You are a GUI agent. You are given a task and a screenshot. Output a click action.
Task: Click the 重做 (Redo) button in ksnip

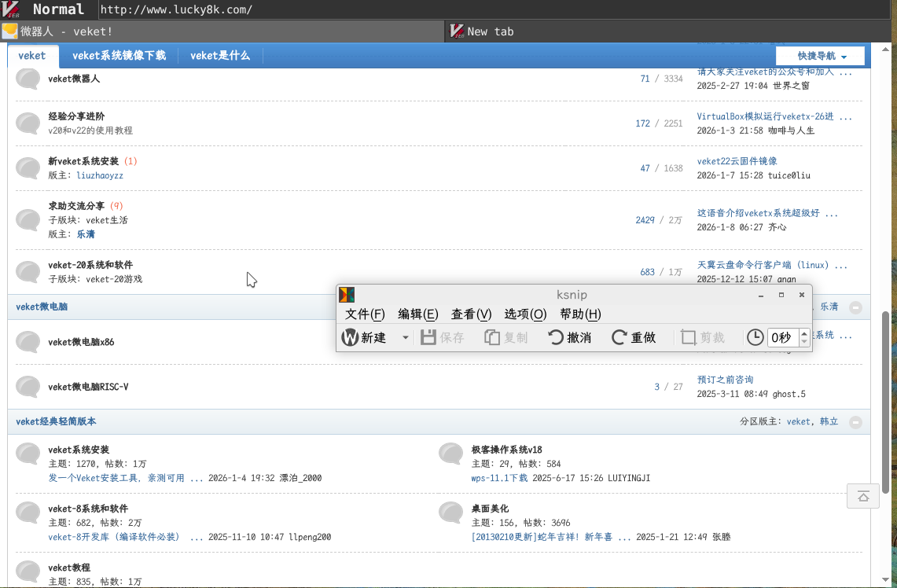[x=634, y=337]
